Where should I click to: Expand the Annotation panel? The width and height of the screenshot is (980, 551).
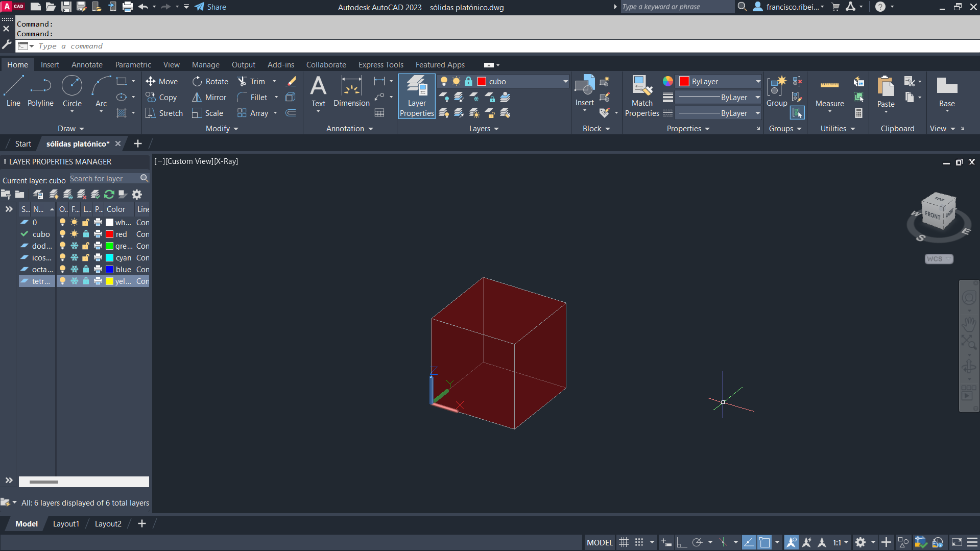(350, 129)
